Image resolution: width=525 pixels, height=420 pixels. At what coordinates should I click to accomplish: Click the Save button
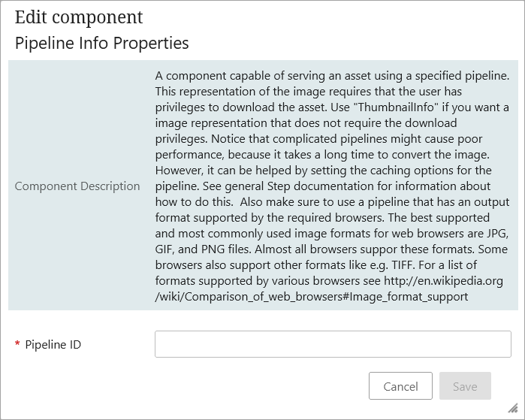[465, 386]
